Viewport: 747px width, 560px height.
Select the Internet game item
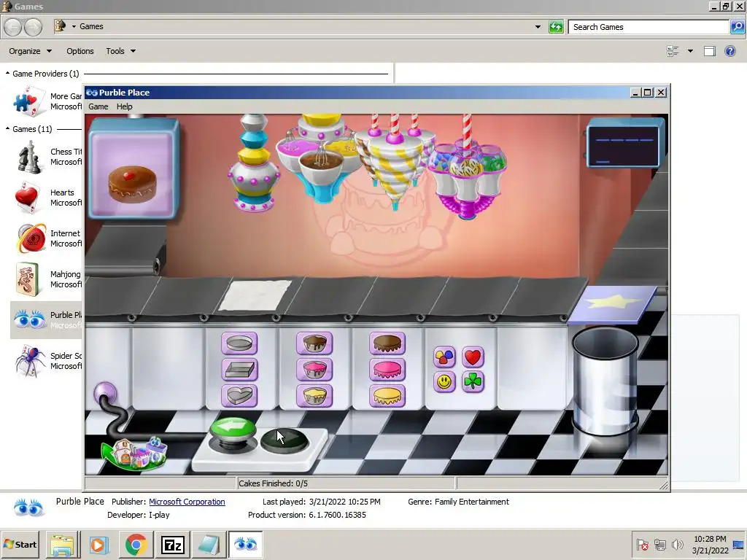pyautogui.click(x=47, y=238)
